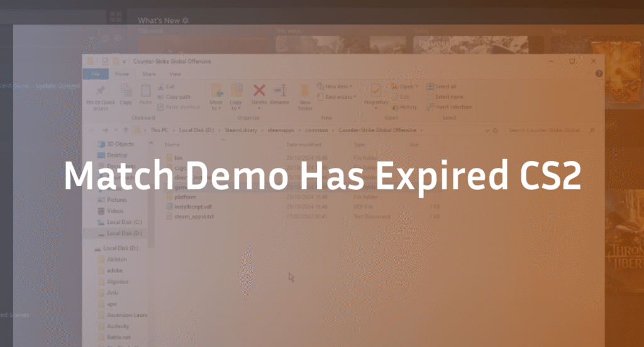Open Explorer help question mark icon
Viewport: 644px width, 347px height.
[x=599, y=74]
